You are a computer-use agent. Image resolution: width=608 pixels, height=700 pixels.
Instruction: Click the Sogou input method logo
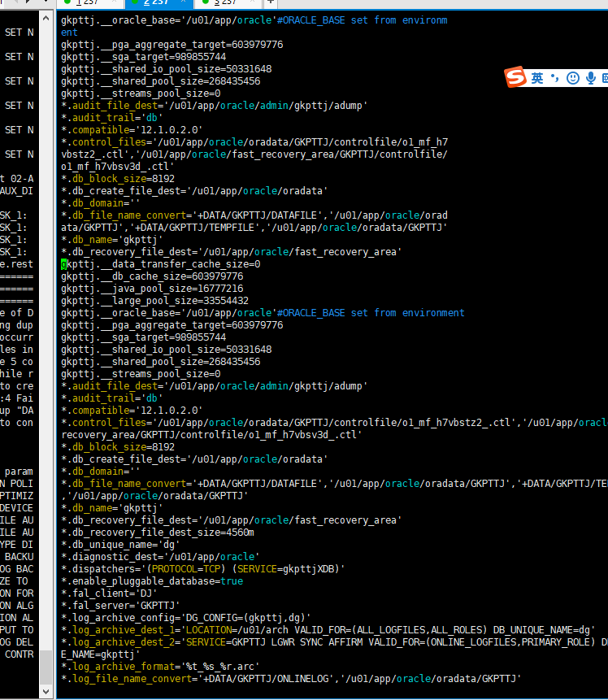pyautogui.click(x=515, y=77)
